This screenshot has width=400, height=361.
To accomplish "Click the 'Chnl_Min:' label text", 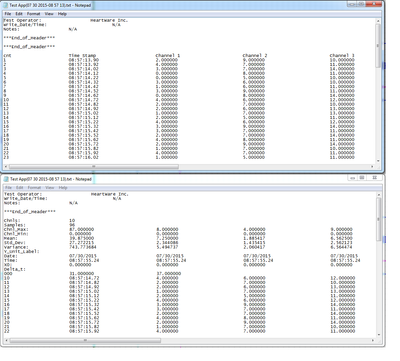I will click(16, 234).
